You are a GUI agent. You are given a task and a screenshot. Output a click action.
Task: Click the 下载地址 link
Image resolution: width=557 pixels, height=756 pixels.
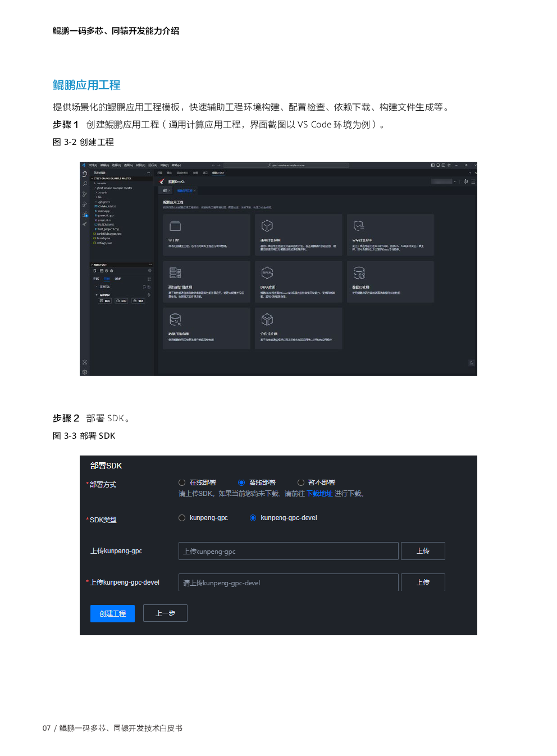(x=319, y=494)
